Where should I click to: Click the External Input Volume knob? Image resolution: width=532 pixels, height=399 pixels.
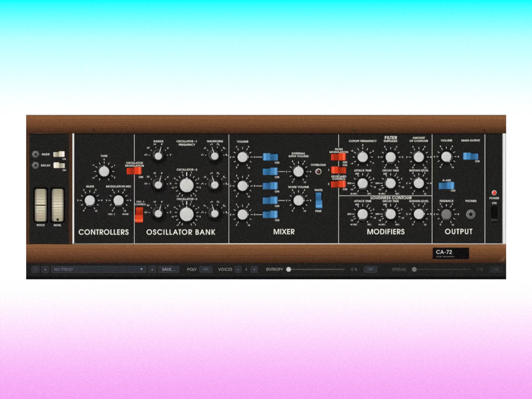pos(298,172)
